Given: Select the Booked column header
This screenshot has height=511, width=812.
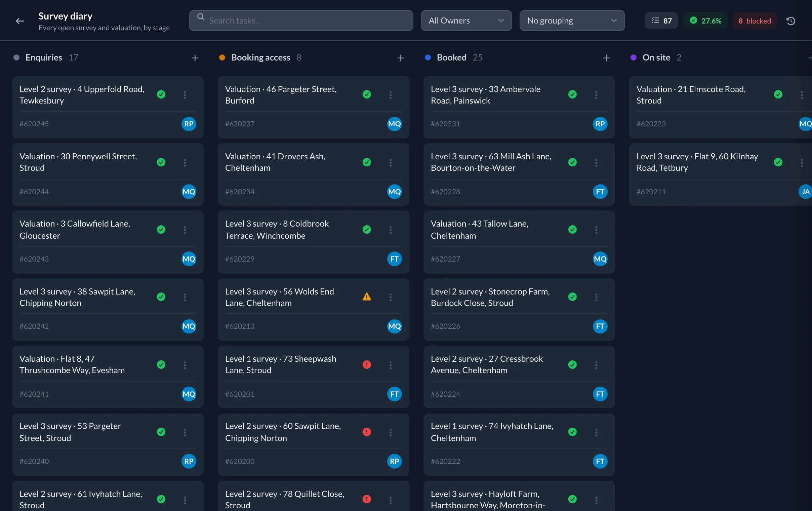Looking at the screenshot, I should (x=453, y=58).
